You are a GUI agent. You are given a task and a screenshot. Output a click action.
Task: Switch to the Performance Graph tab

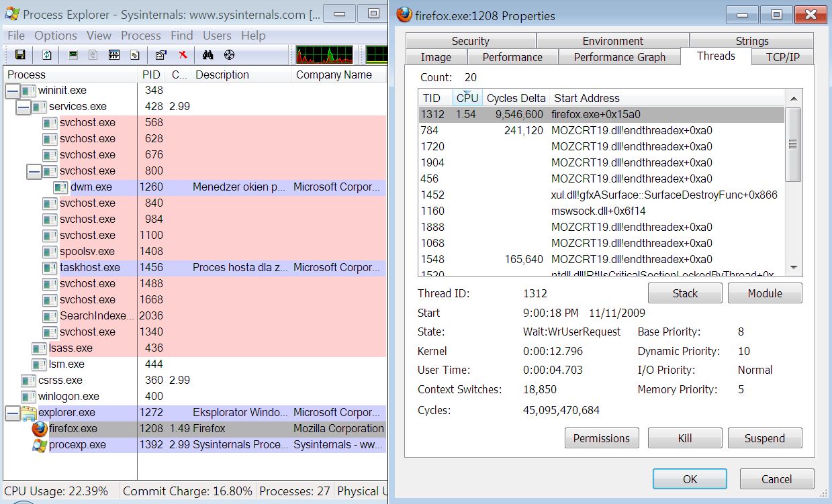coord(619,57)
